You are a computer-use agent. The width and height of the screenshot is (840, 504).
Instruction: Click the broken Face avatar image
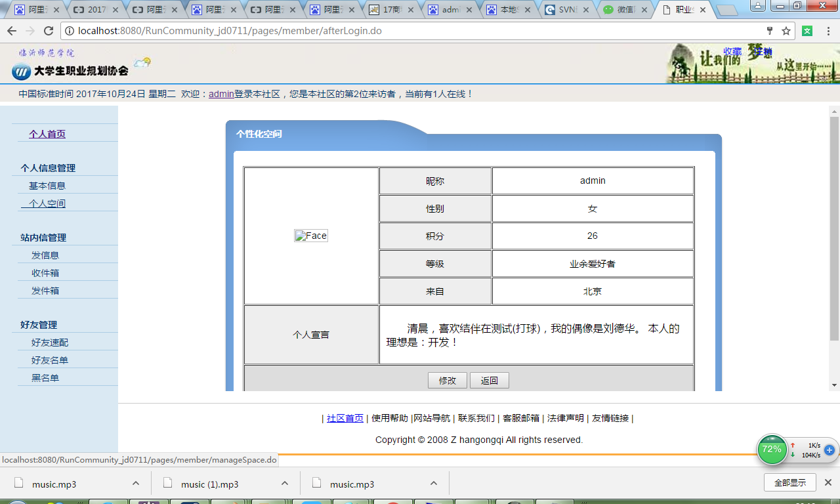pos(311,236)
